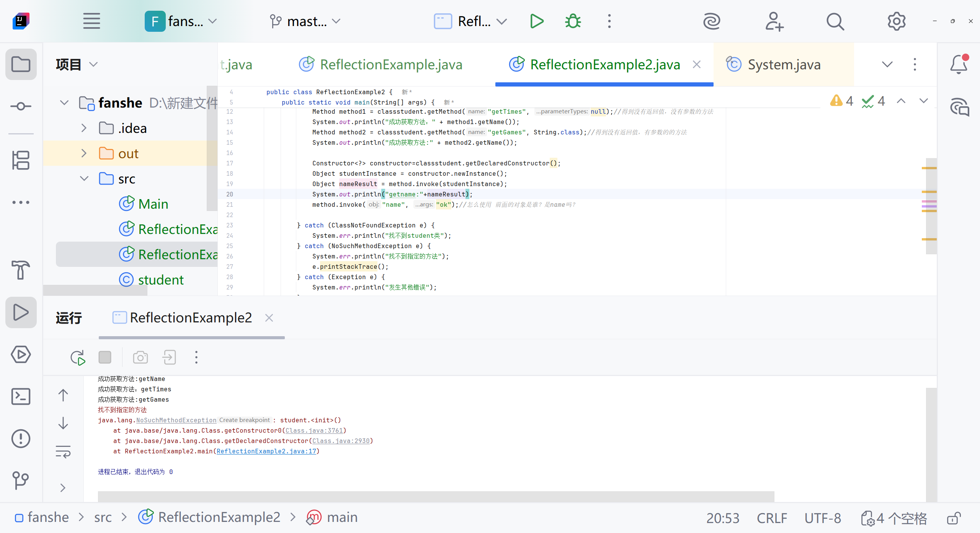980x533 pixels.
Task: Open the Terminal tool window
Action: pyautogui.click(x=21, y=397)
